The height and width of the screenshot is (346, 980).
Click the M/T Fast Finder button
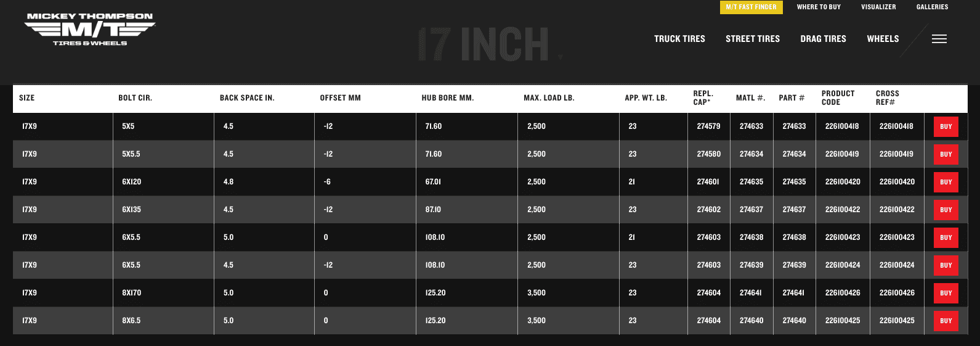pos(751,7)
